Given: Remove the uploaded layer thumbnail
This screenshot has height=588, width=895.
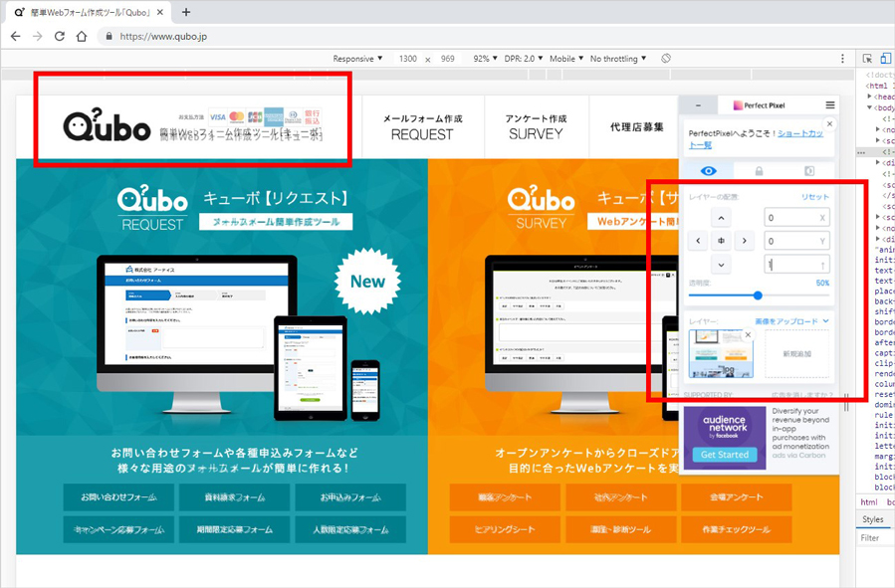Looking at the screenshot, I should 748,335.
